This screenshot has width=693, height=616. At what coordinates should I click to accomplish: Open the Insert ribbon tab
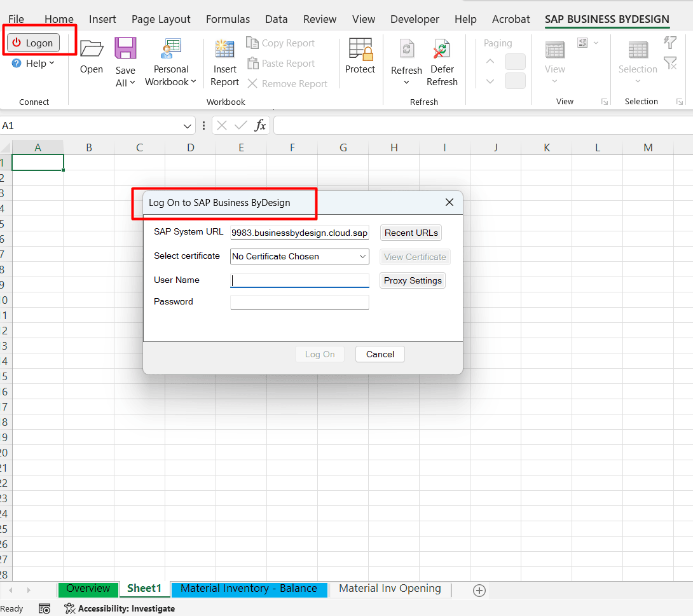(102, 19)
